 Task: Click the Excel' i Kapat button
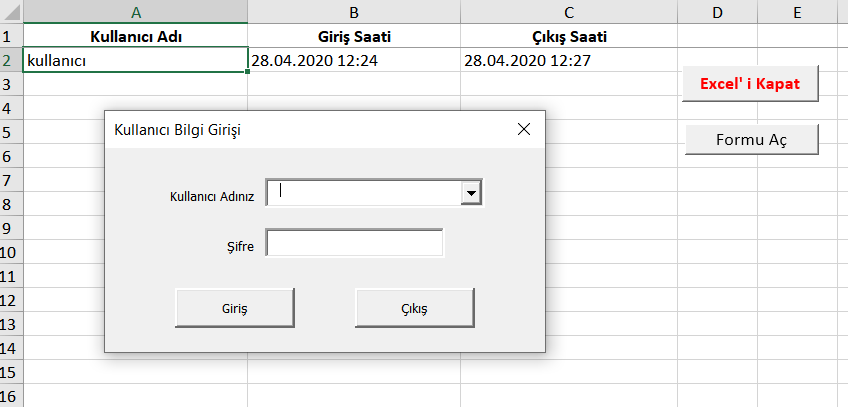[x=751, y=84]
